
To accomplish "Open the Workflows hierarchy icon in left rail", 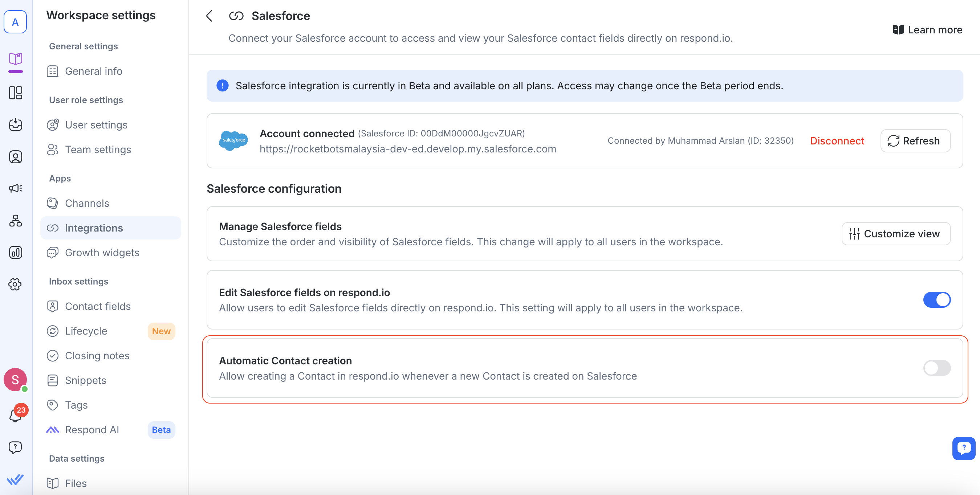I will 15,221.
